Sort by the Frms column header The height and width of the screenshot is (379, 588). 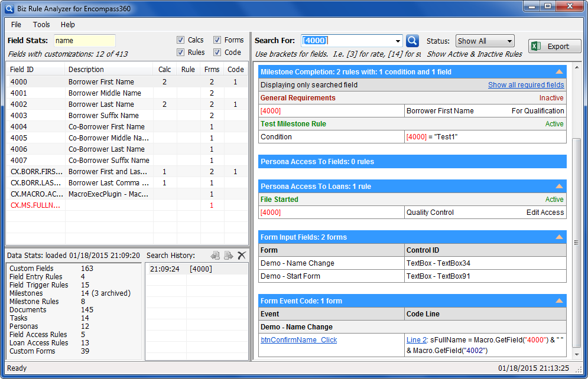[212, 69]
